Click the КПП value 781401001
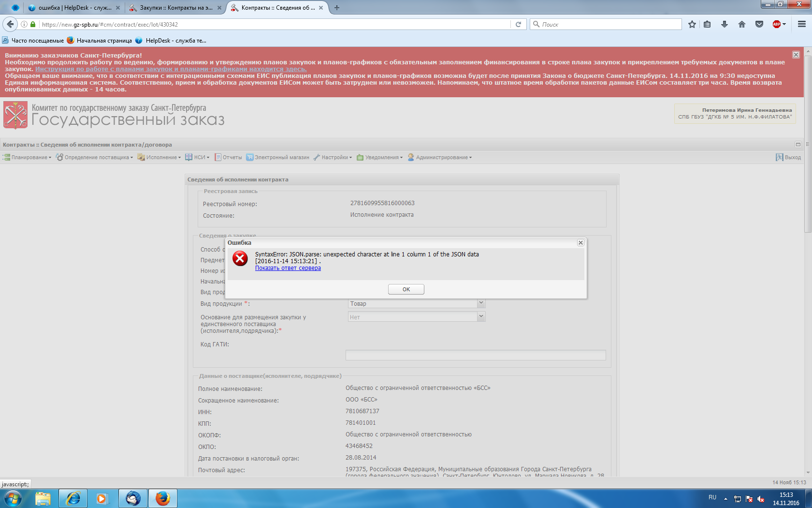The height and width of the screenshot is (508, 812). pyautogui.click(x=361, y=423)
